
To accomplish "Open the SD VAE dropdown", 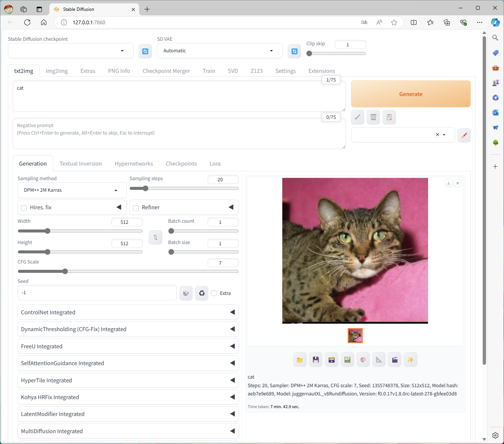I will [x=220, y=51].
